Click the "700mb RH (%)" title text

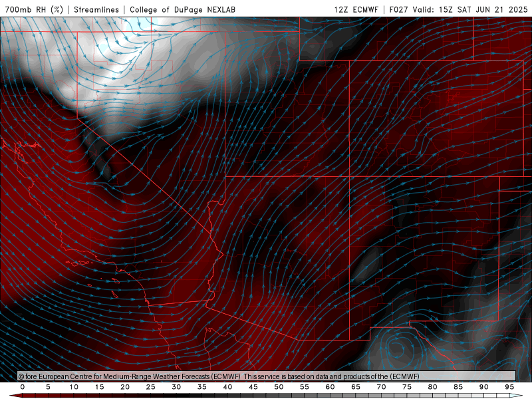pos(35,9)
